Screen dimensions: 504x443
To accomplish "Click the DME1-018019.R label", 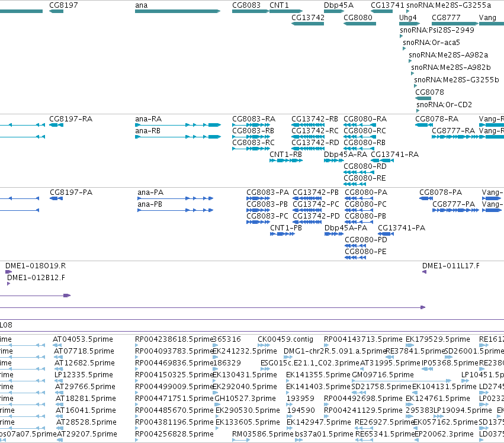I will (x=36, y=266).
